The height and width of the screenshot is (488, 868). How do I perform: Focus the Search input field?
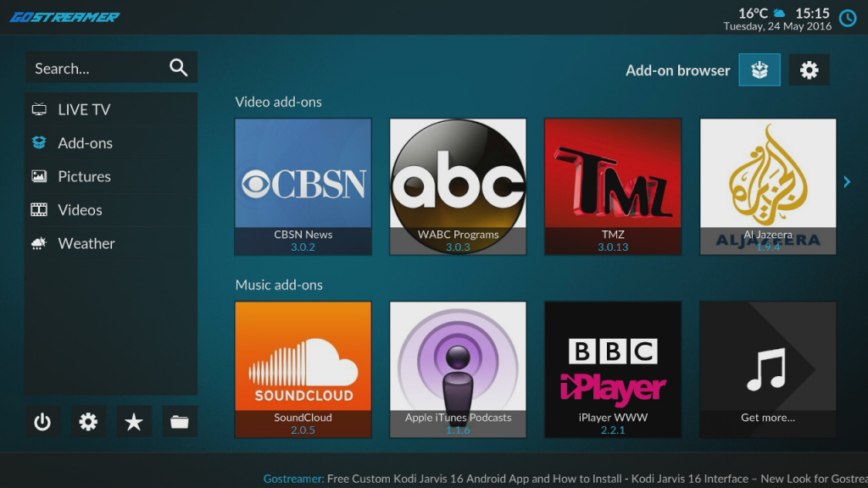pyautogui.click(x=111, y=68)
